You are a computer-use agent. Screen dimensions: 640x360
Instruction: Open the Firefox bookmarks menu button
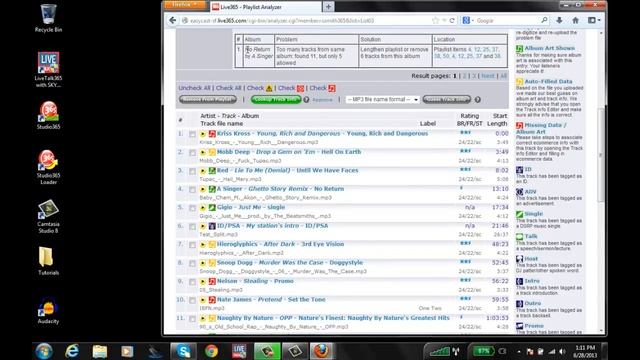click(x=593, y=20)
